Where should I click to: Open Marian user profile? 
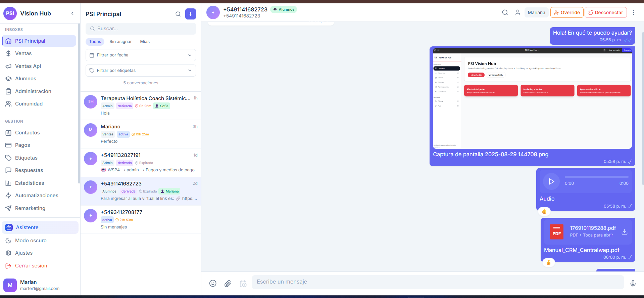(40, 285)
